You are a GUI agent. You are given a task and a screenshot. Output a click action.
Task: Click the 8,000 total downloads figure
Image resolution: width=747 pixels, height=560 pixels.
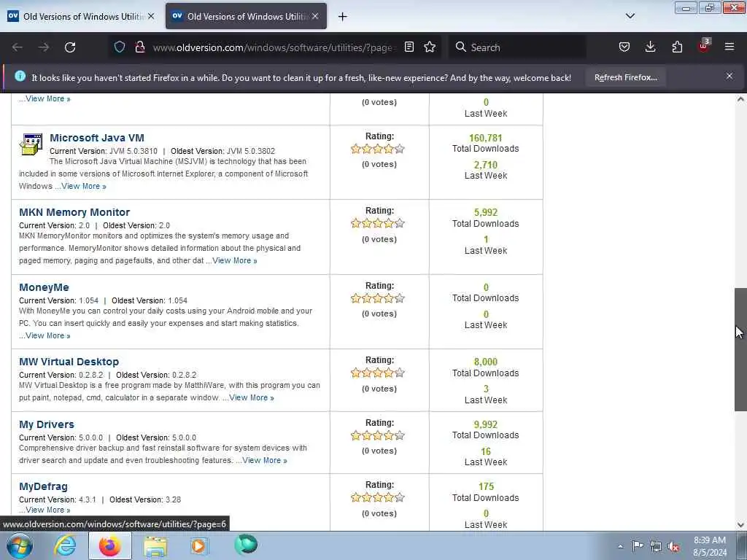tap(485, 362)
